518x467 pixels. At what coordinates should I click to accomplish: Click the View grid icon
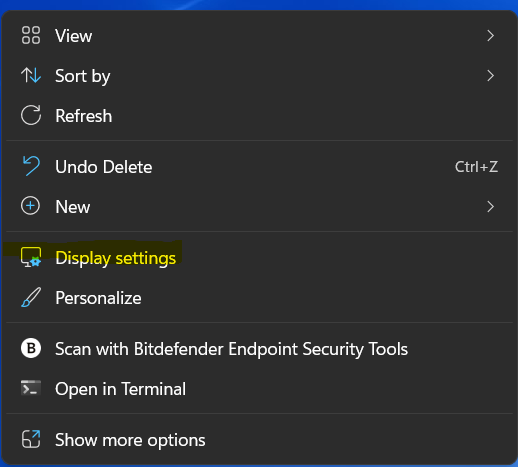pos(31,35)
